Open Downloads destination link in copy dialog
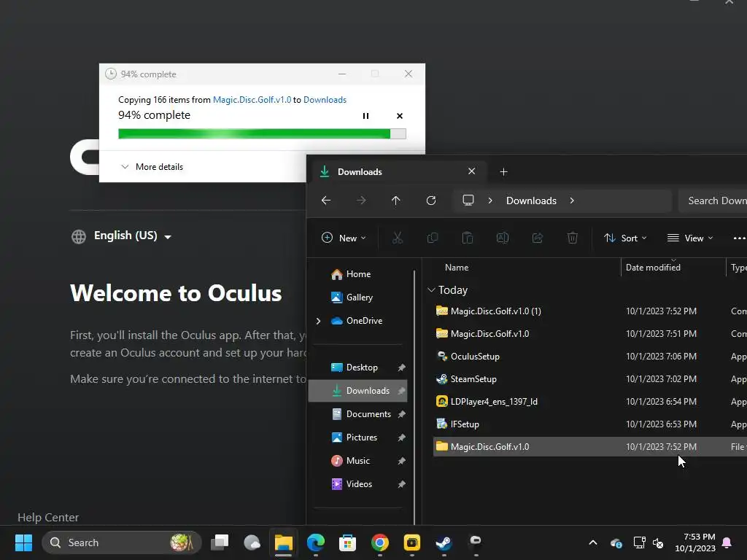 [325, 99]
